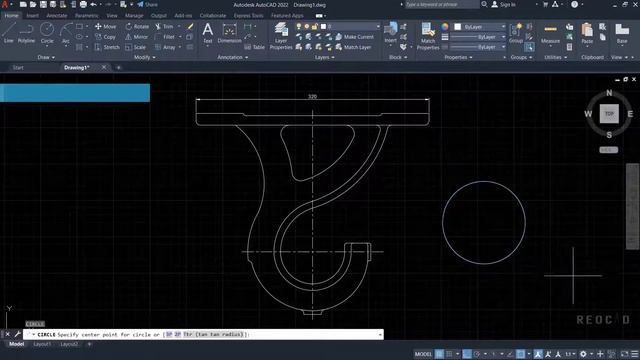640x360 pixels.
Task: Click the Group icon
Action: click(x=516, y=33)
